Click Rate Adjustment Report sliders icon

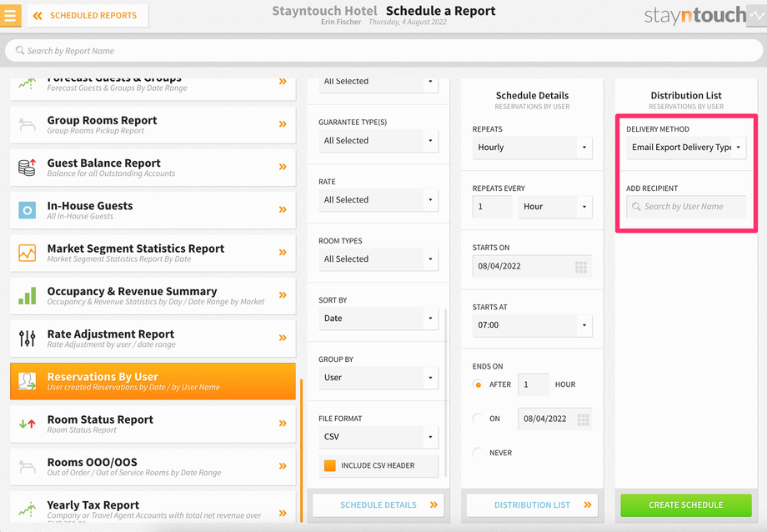click(28, 339)
